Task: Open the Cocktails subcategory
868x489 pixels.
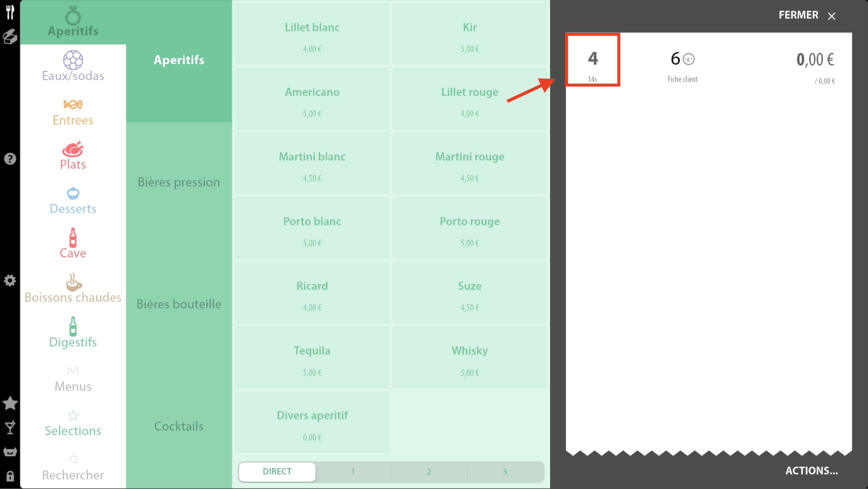Action: click(179, 426)
